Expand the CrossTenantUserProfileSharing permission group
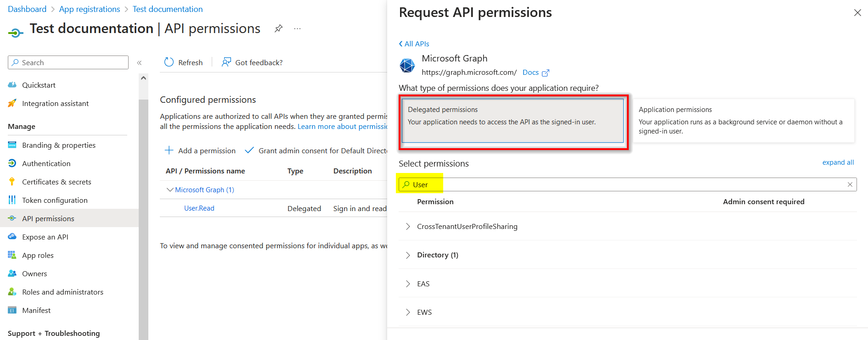Image resolution: width=868 pixels, height=340 pixels. 408,226
